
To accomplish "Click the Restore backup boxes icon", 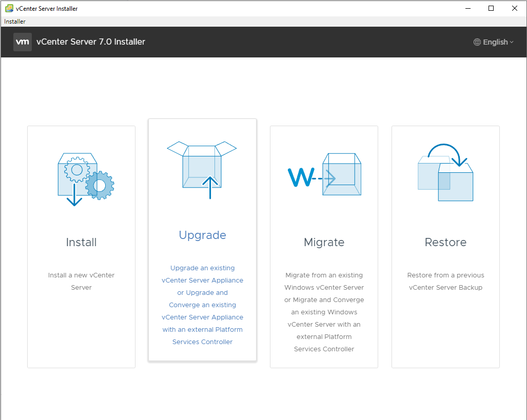I will click(x=445, y=172).
